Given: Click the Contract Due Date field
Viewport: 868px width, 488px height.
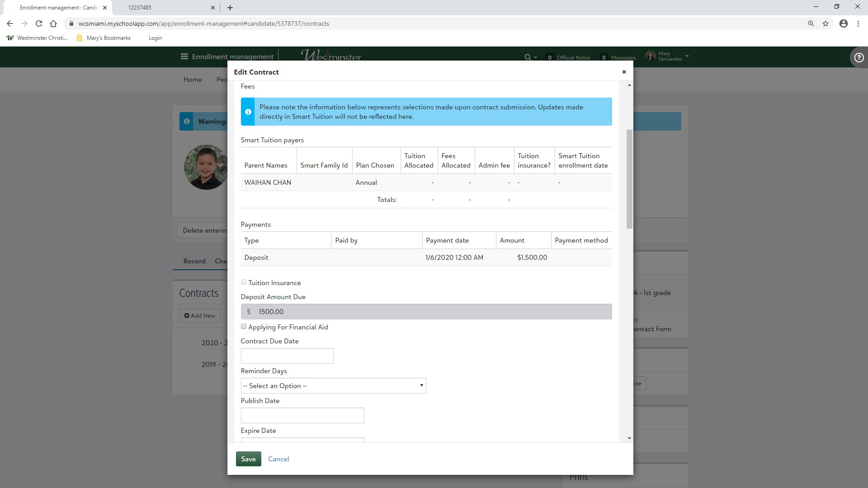Looking at the screenshot, I should 287,356.
